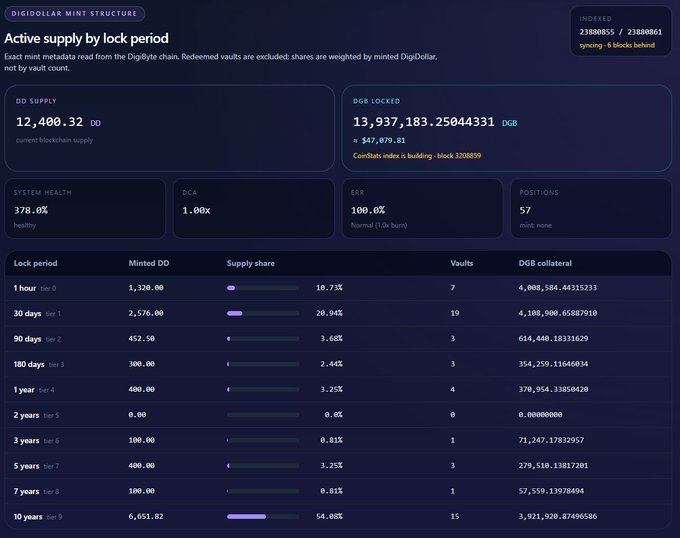The height and width of the screenshot is (538, 680).
Task: Click the 20.94% supply share value
Action: click(x=329, y=313)
